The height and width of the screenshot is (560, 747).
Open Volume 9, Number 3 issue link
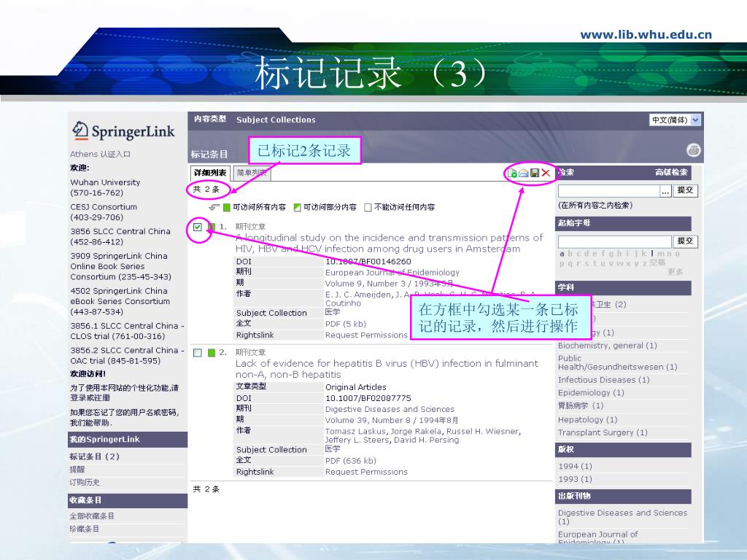coord(390,284)
